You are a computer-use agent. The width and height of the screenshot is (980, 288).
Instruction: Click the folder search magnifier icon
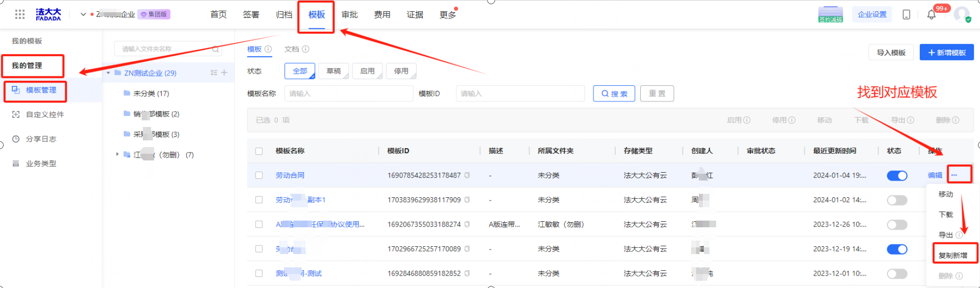pyautogui.click(x=215, y=49)
